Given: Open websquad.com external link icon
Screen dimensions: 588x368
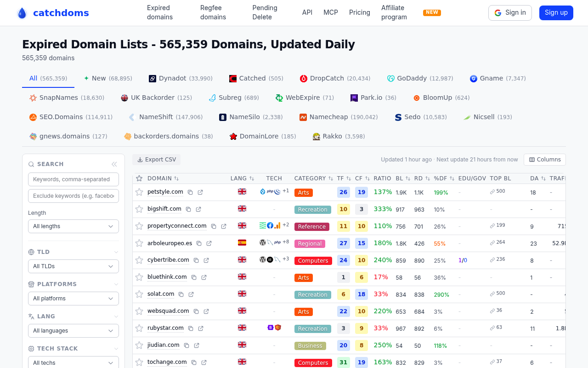Looking at the screenshot, I should click(x=206, y=311).
